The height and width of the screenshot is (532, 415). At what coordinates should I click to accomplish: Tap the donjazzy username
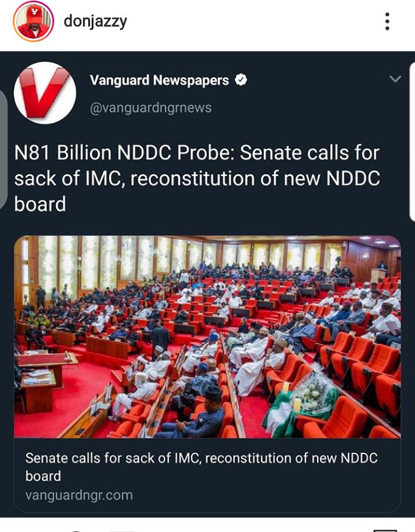click(x=95, y=22)
